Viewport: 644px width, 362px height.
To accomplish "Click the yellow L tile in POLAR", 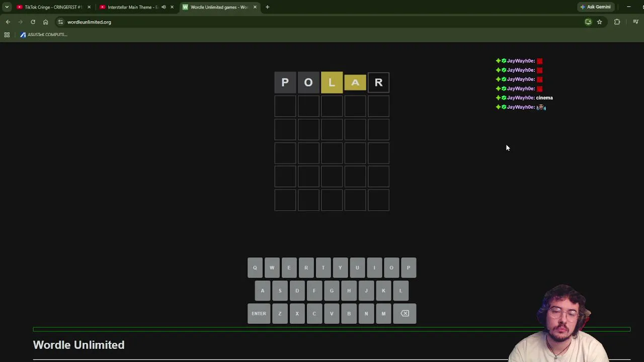I will [x=332, y=82].
